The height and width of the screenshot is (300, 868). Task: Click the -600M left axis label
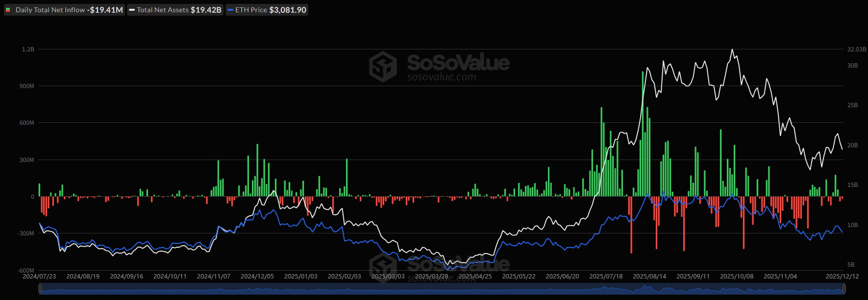coord(26,271)
